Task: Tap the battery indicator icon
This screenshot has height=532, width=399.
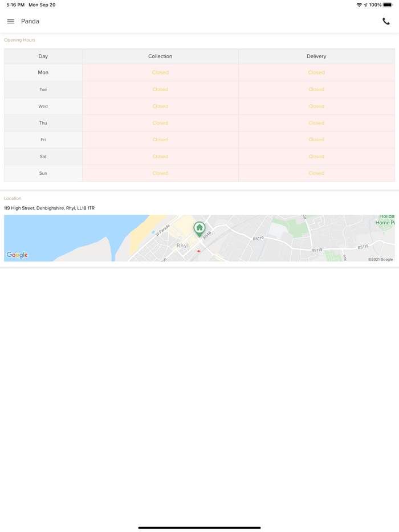Action: point(388,5)
